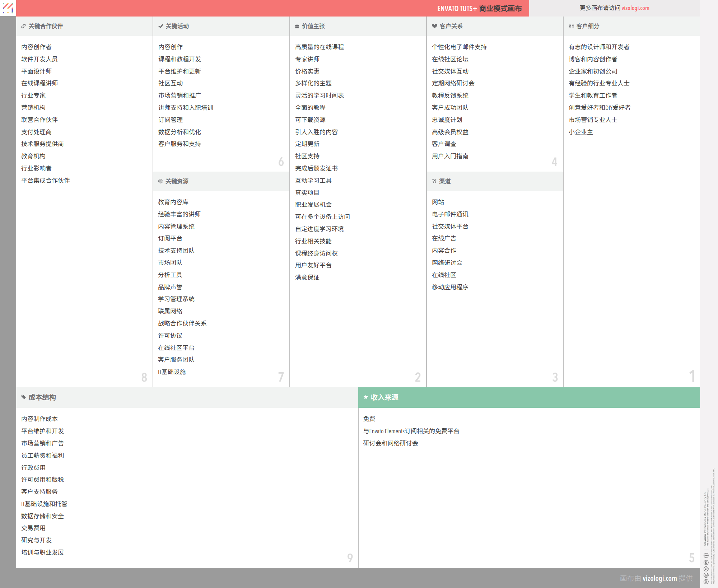The height and width of the screenshot is (588, 718).
Task: Click the Creative Commons license icon bottom-right
Action: pos(706,581)
